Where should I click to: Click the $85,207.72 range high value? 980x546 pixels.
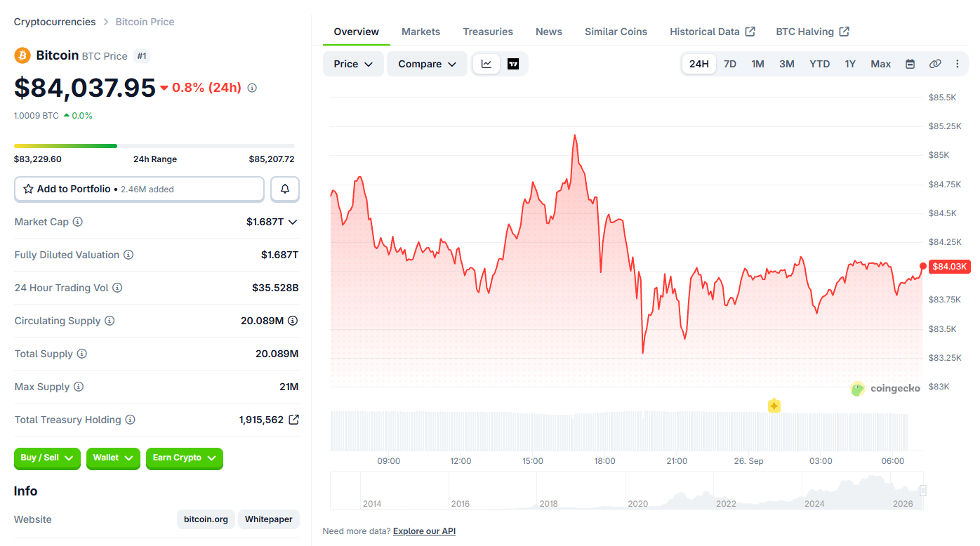272,159
